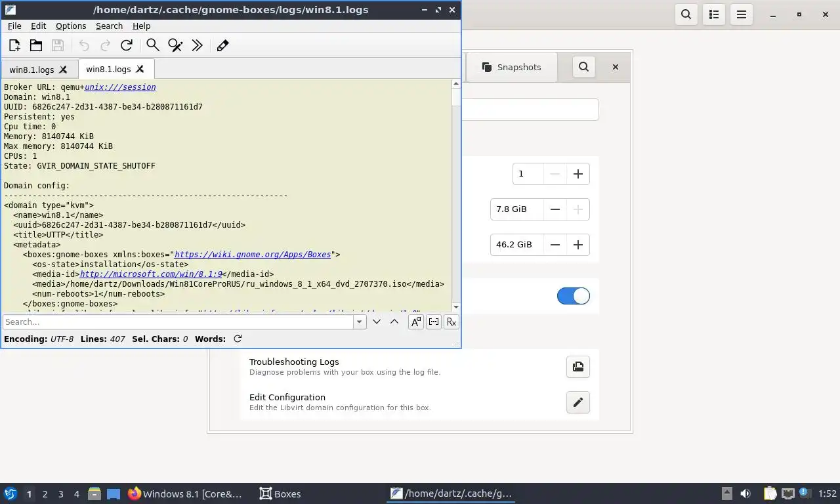Click the application icon in the editor title bar
Viewport: 840px width, 504px height.
[9, 10]
